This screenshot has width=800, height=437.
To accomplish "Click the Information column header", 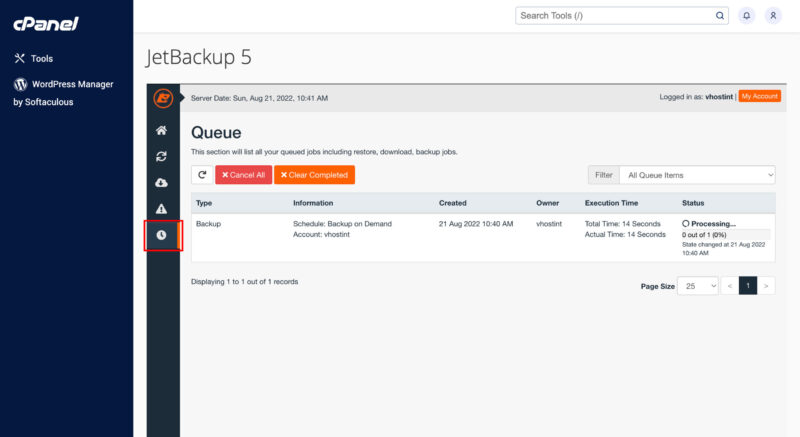I will pos(313,203).
